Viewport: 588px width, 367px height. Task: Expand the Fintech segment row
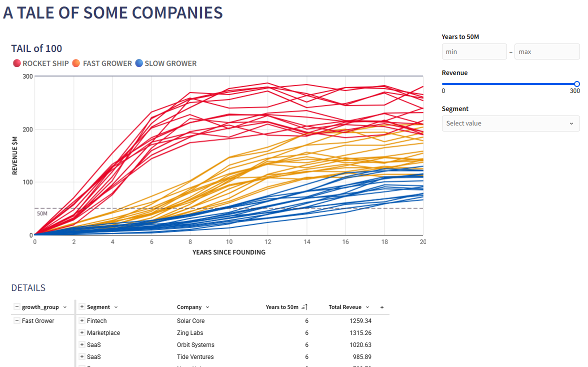click(x=82, y=321)
